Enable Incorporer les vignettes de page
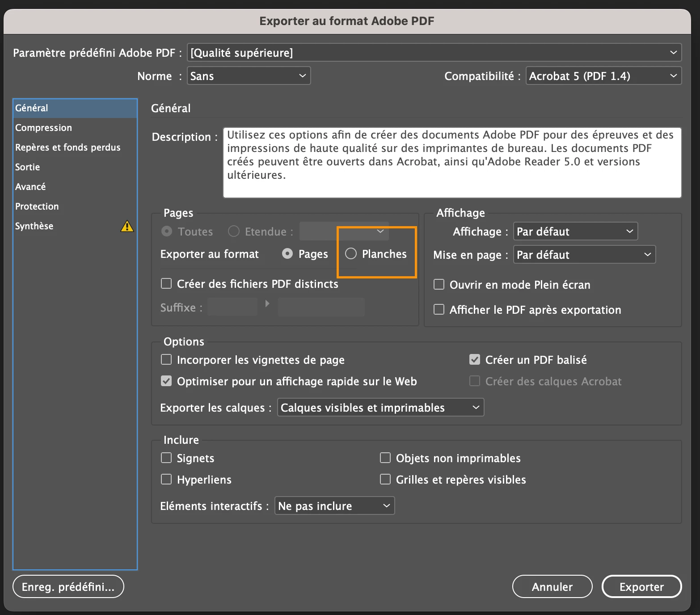 point(166,360)
